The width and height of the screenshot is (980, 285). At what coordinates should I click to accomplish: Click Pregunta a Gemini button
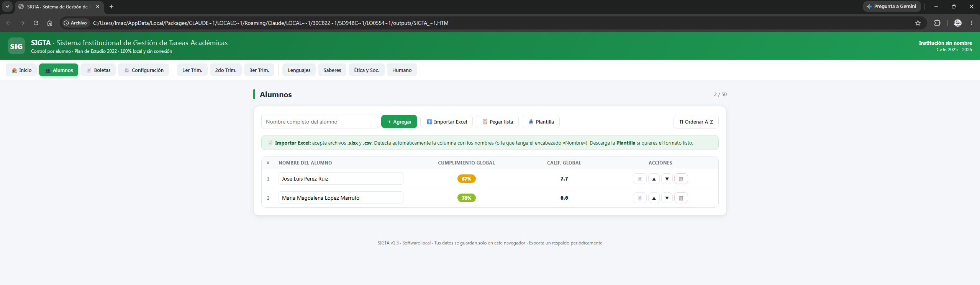click(892, 7)
